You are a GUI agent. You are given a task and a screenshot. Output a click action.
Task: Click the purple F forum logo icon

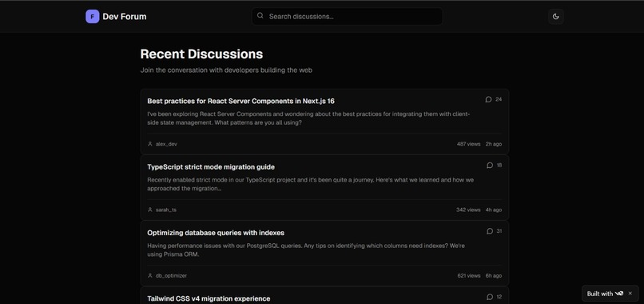(x=93, y=17)
